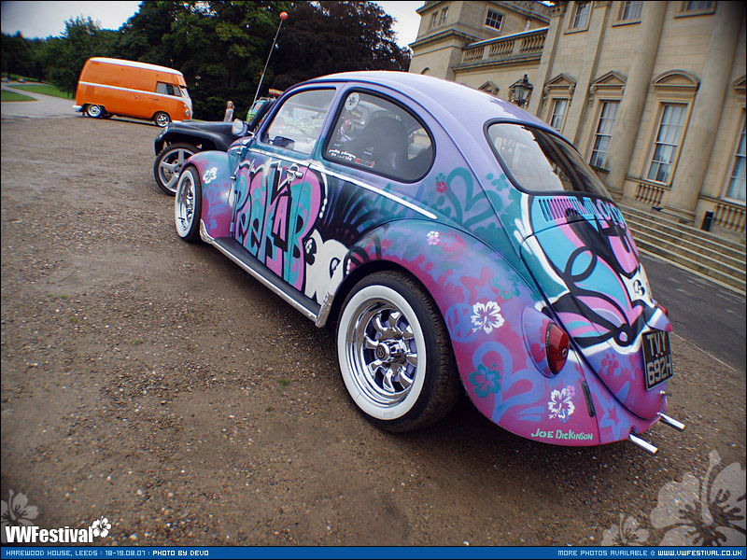Click the 'Harewood House, Leeds' caption text
This screenshot has width=747, height=560.
click(51, 553)
